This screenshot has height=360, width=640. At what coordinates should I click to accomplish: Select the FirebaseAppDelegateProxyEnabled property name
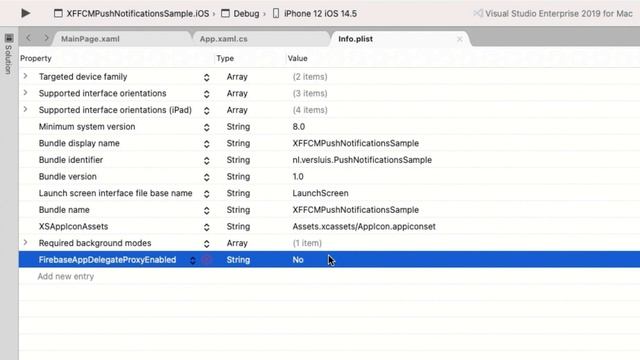click(107, 260)
